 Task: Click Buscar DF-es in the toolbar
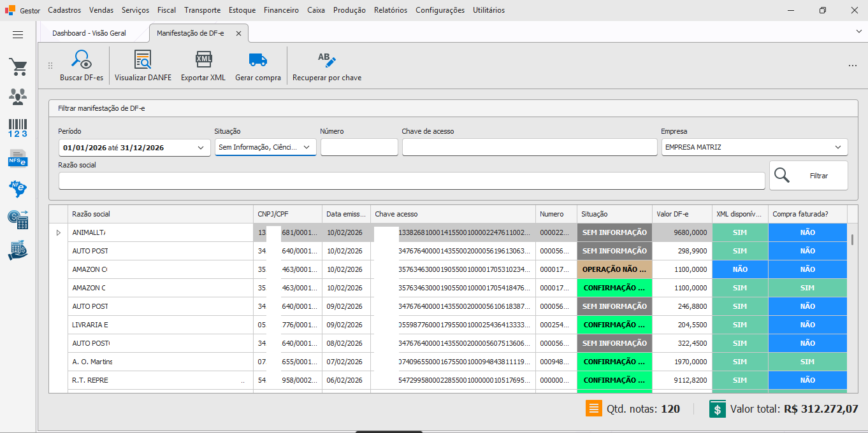tap(82, 66)
